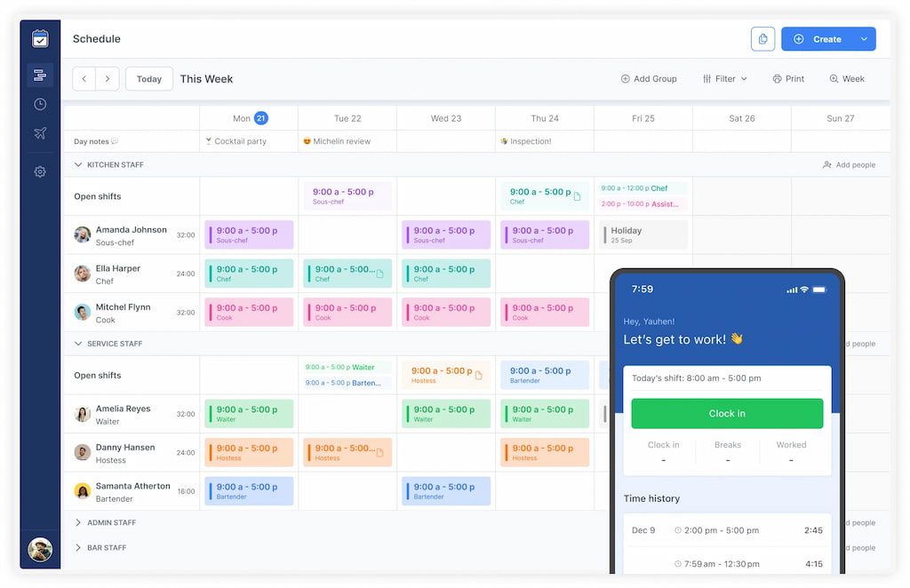Viewport: 910px width, 588px height.
Task: Select the Sat 26 column header
Action: point(742,118)
